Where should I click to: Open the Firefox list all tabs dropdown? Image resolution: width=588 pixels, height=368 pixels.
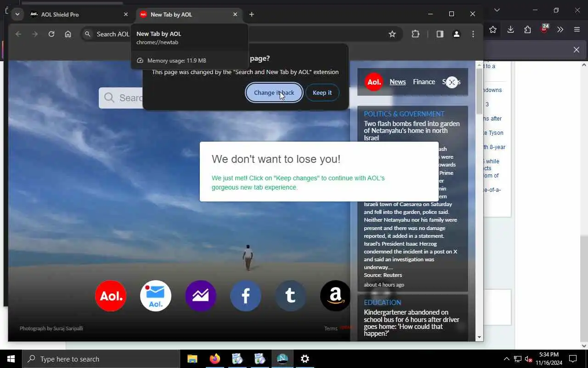(497, 10)
